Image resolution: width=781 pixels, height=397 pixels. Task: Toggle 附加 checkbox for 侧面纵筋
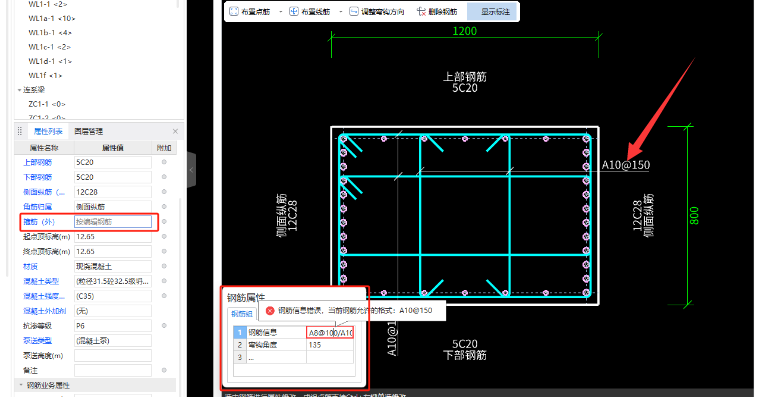coord(164,192)
